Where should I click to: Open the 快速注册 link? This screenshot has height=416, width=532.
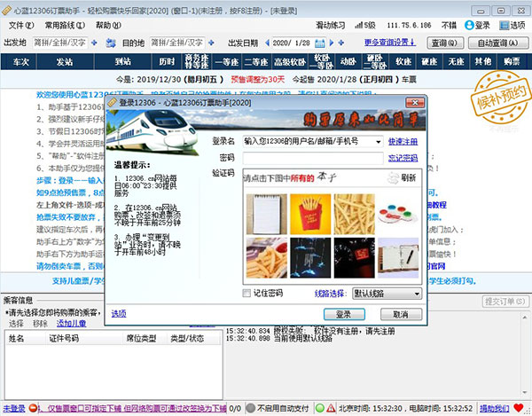pyautogui.click(x=403, y=142)
